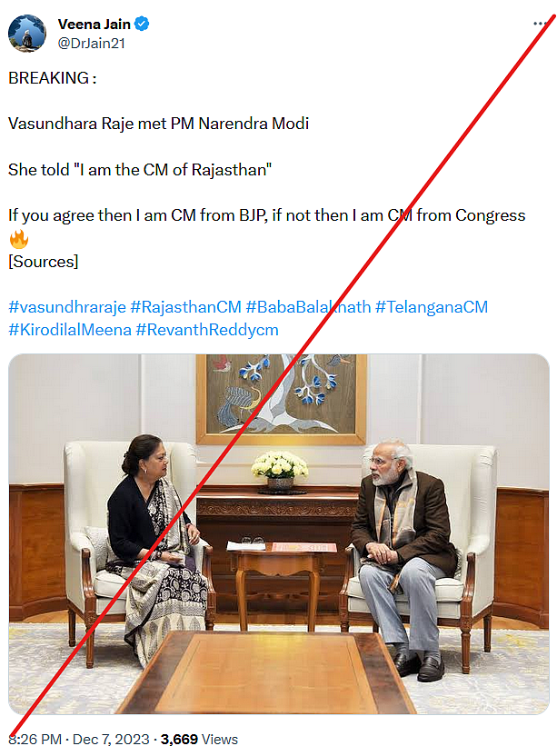This screenshot has width=557, height=756.
Task: Click the [Sources] text
Action: (44, 262)
